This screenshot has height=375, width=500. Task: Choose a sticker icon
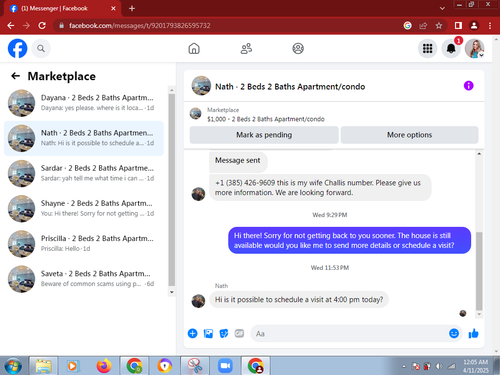click(224, 333)
